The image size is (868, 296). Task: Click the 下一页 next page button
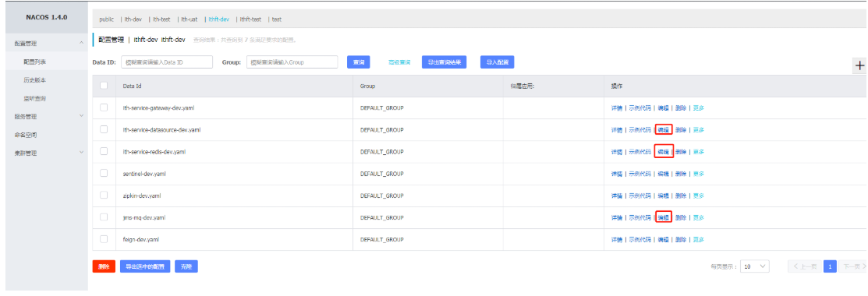click(x=852, y=266)
